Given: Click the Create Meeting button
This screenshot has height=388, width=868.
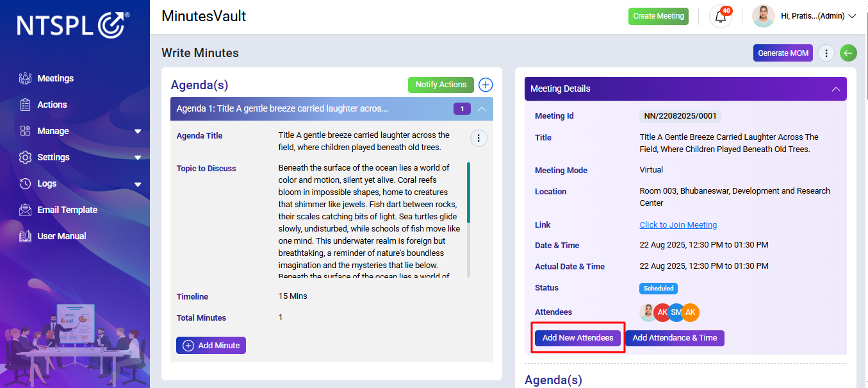Looking at the screenshot, I should point(658,16).
